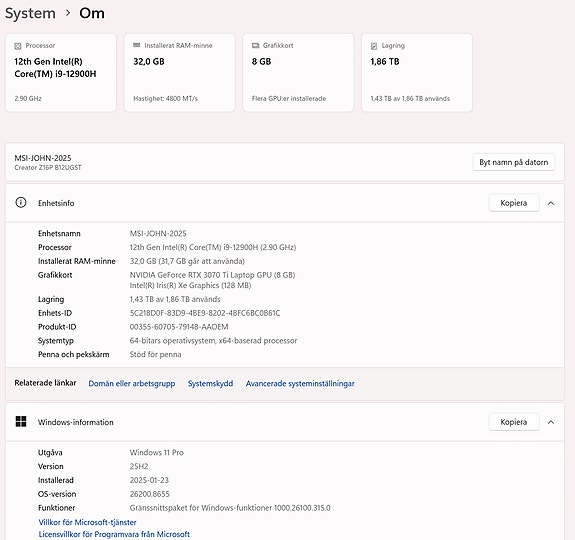
Task: Click the Grafikkort graphics card icon
Action: coord(255,45)
